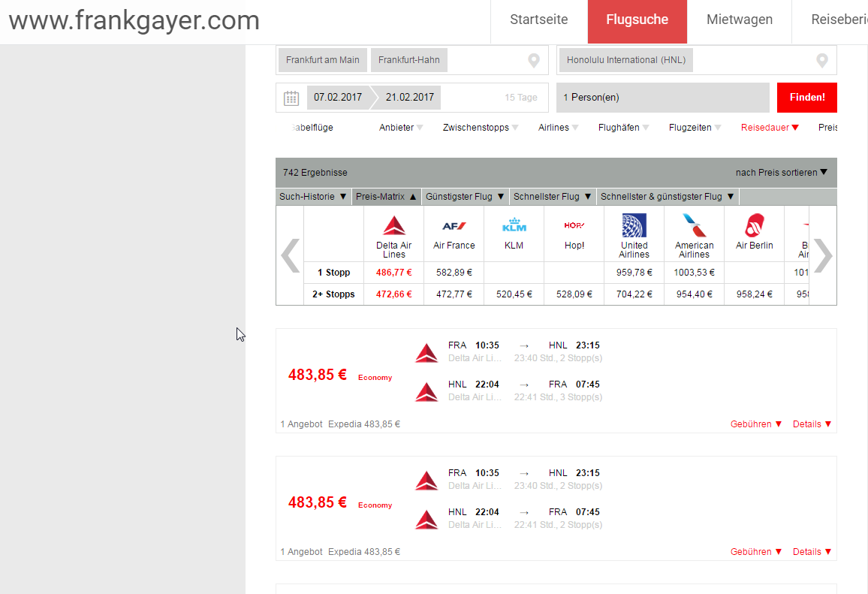Screen dimensions: 868x594
Task: Open the Schnellster Flug tab
Action: (x=552, y=197)
